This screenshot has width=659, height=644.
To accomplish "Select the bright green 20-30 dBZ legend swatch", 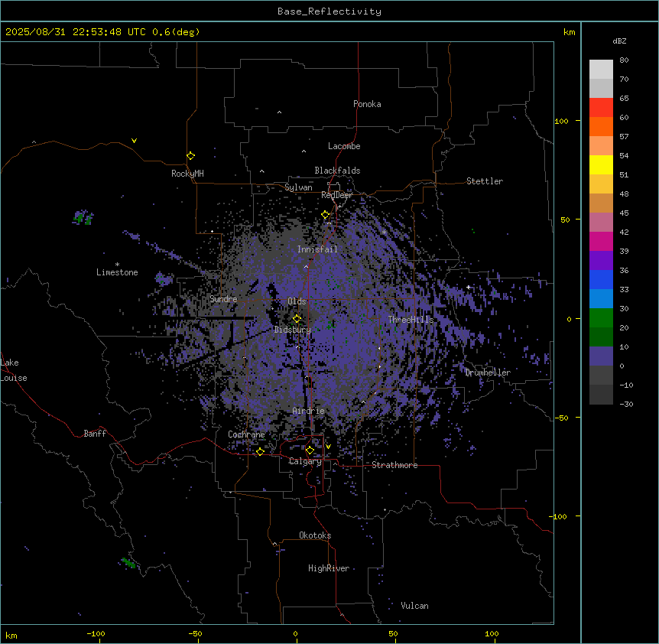I will pyautogui.click(x=601, y=318).
